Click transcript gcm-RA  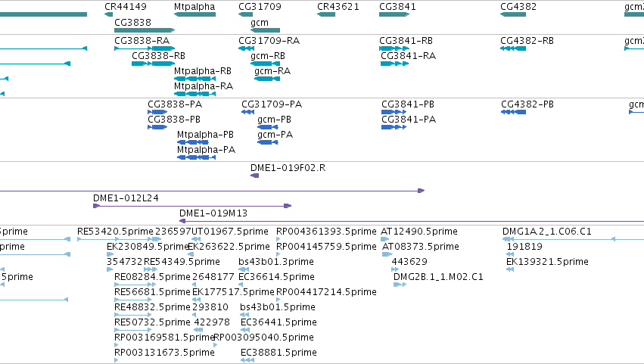point(272,71)
